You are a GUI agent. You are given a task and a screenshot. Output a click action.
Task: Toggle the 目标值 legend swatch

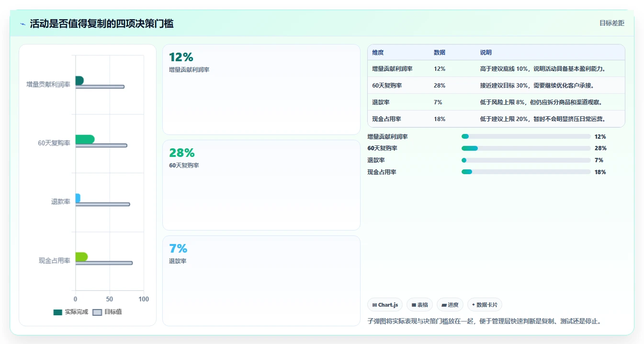click(97, 312)
